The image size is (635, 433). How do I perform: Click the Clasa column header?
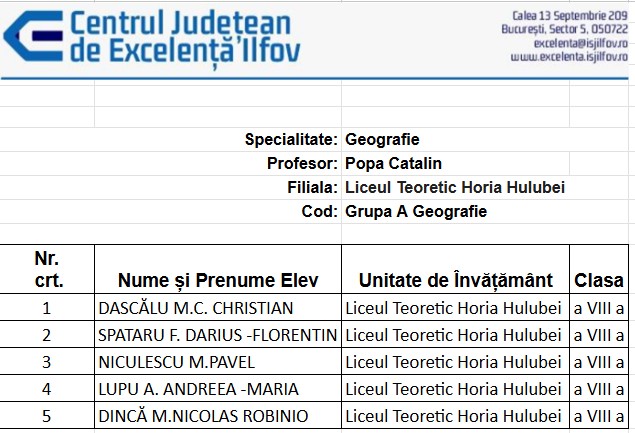coord(599,280)
